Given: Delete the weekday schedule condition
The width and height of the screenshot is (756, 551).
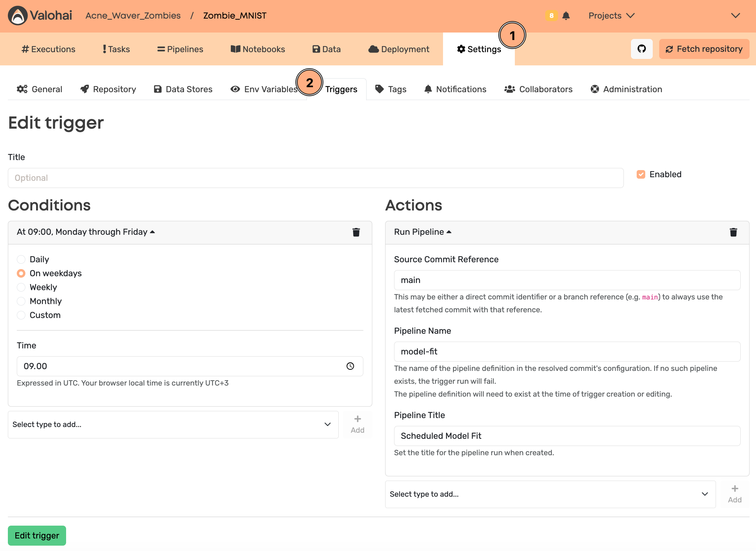Looking at the screenshot, I should coord(356,232).
